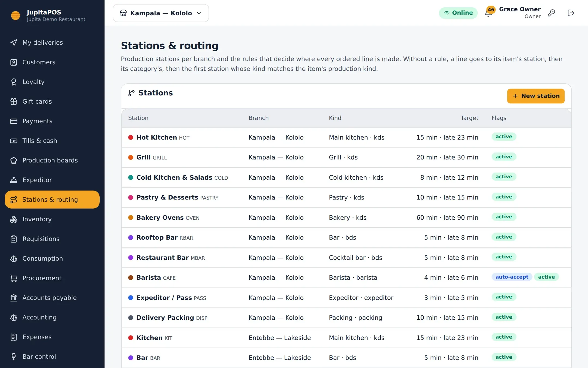Open the Restaurant Bar station
This screenshot has height=368, width=588.
pyautogui.click(x=346, y=258)
